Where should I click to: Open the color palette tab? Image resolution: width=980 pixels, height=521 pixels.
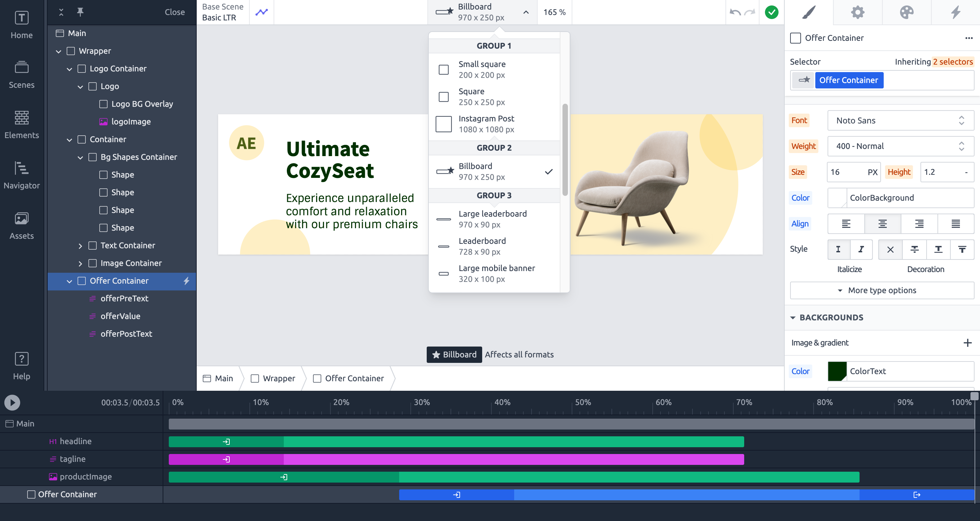(x=906, y=12)
